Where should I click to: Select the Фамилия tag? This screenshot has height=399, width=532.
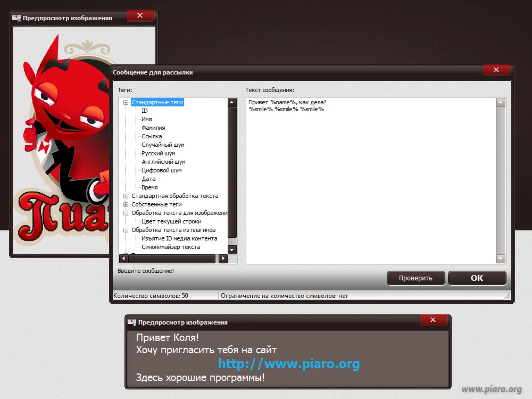[x=153, y=128]
